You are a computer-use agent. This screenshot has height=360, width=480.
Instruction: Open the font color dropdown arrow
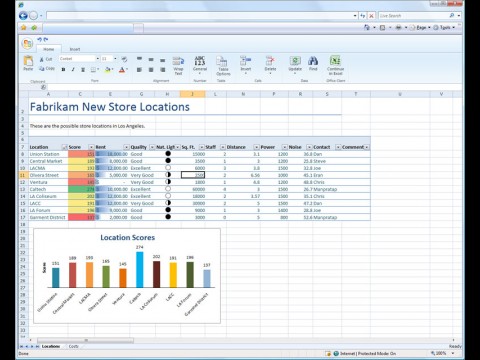[x=127, y=70]
